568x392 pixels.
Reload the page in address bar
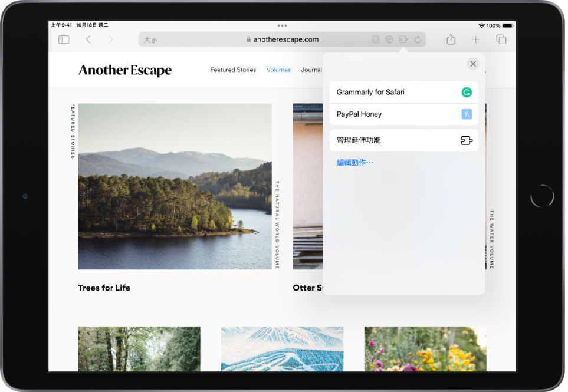tap(418, 39)
